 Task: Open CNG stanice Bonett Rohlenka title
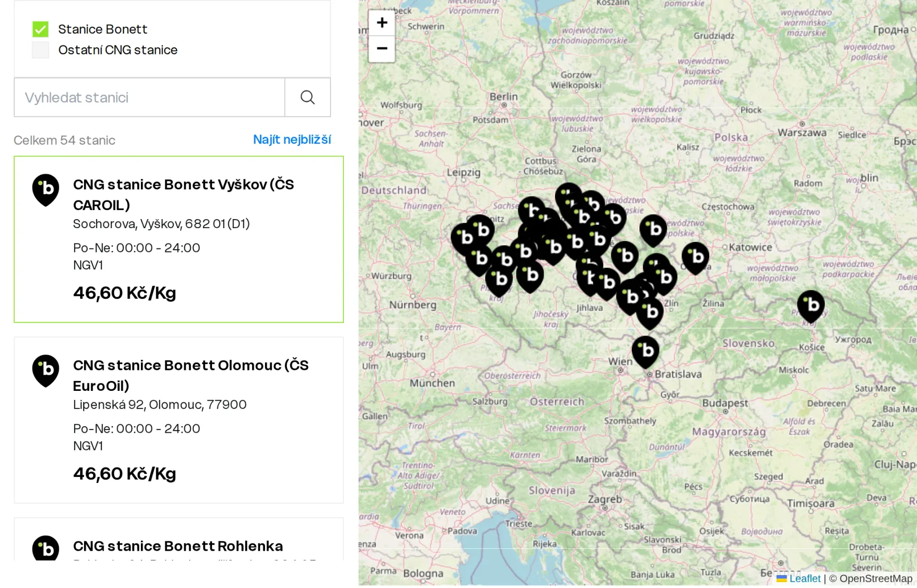coord(178,546)
